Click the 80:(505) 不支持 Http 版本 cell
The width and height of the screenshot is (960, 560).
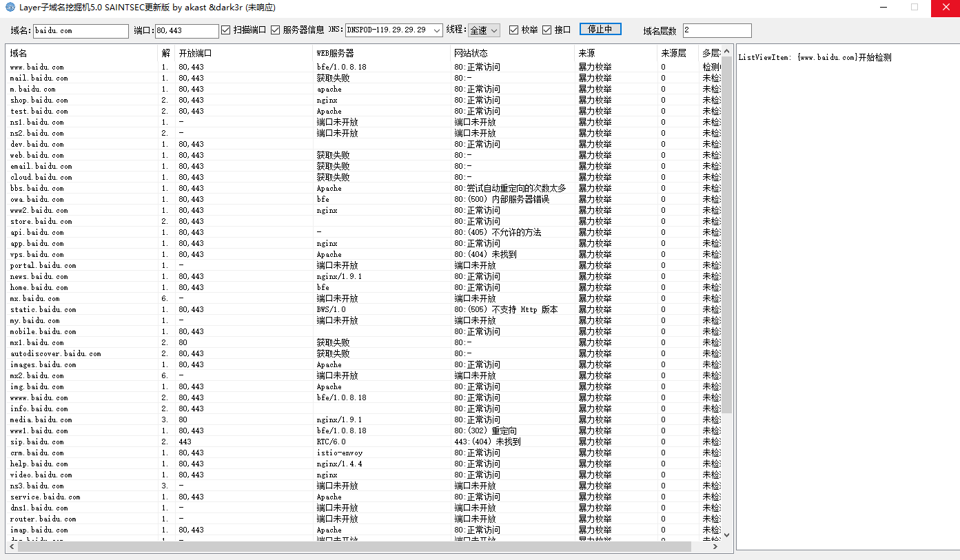(x=506, y=309)
